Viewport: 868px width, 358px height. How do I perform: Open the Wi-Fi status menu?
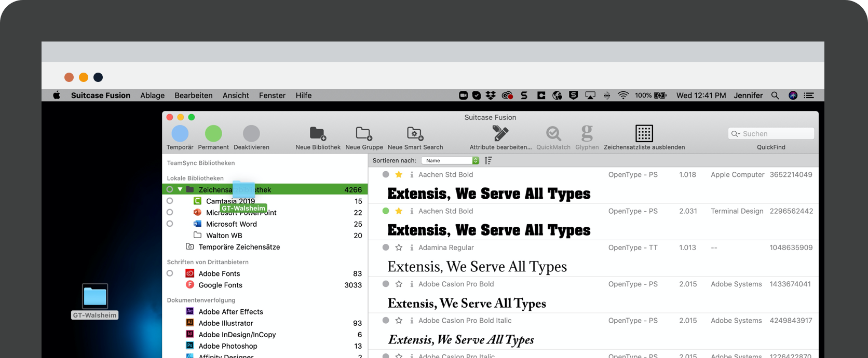coord(623,95)
